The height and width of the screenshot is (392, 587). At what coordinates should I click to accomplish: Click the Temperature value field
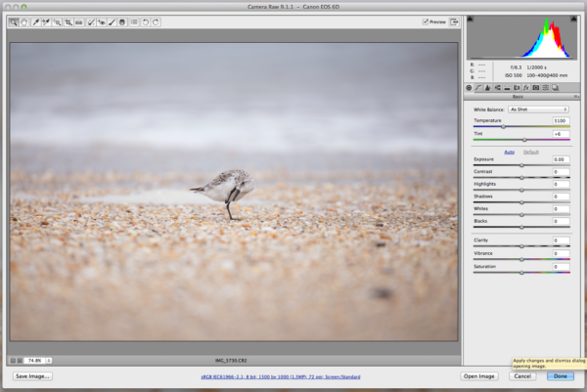561,120
